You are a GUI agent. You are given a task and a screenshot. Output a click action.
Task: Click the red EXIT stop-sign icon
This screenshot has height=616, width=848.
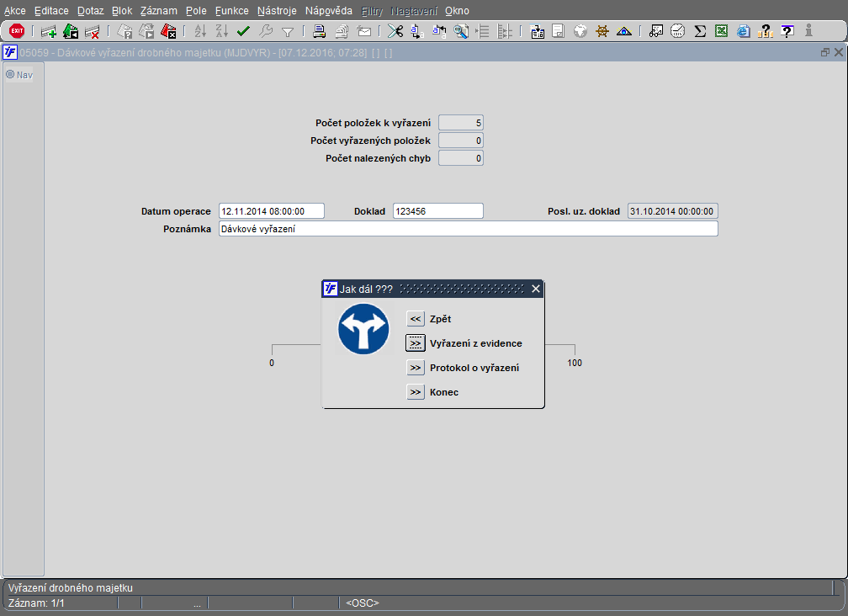[x=17, y=31]
